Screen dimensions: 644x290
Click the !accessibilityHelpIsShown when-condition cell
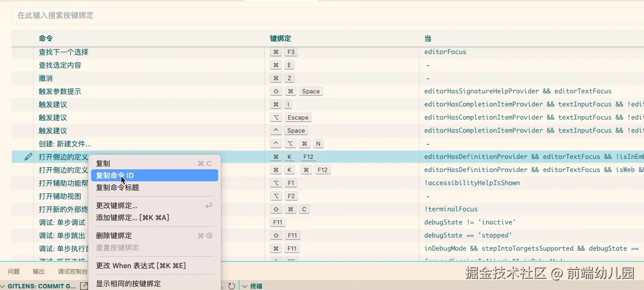(x=472, y=183)
